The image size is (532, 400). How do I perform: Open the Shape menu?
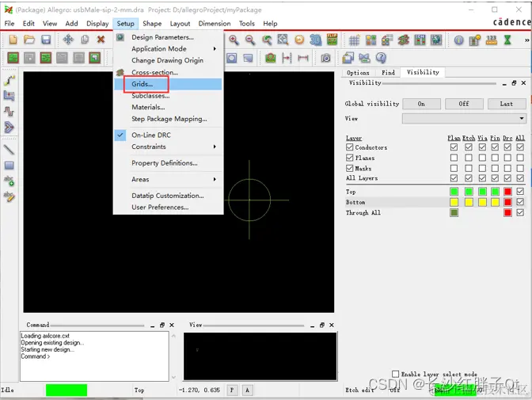(x=152, y=24)
